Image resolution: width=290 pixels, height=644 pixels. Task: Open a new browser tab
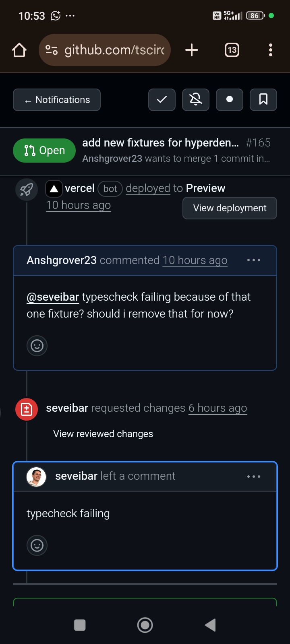[x=192, y=50]
